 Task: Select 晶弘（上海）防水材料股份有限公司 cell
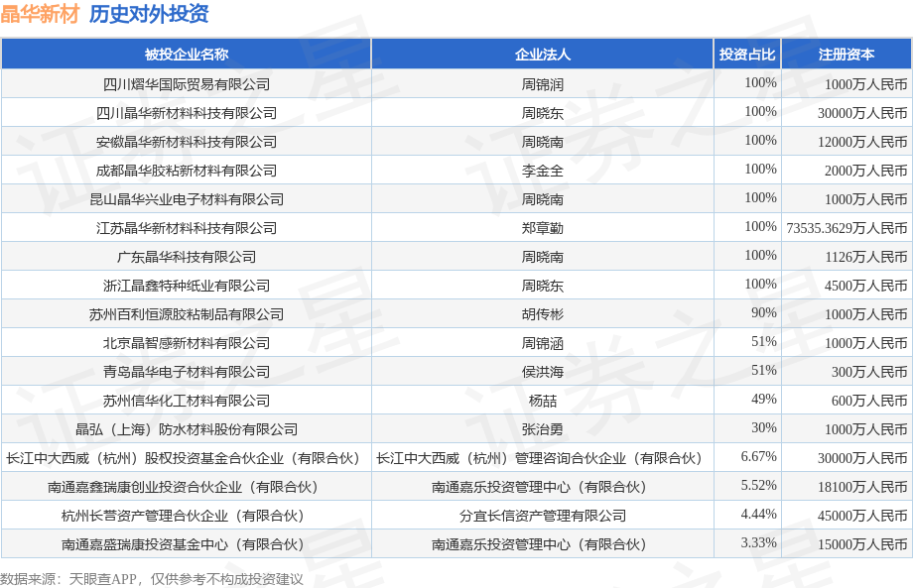coord(187,429)
